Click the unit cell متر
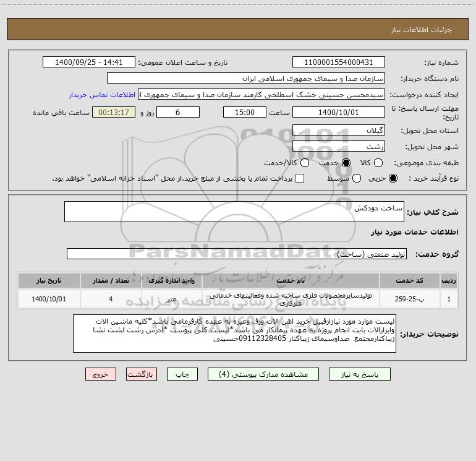The height and width of the screenshot is (461, 476). 171,299
